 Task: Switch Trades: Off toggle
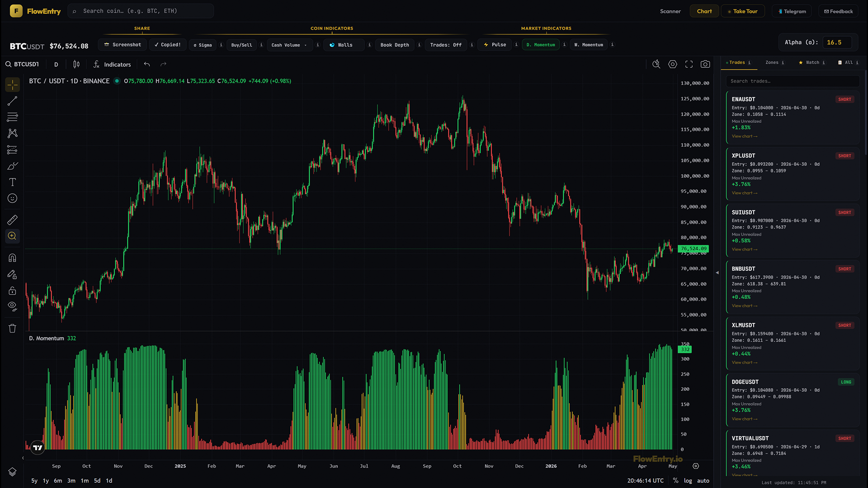(x=446, y=45)
